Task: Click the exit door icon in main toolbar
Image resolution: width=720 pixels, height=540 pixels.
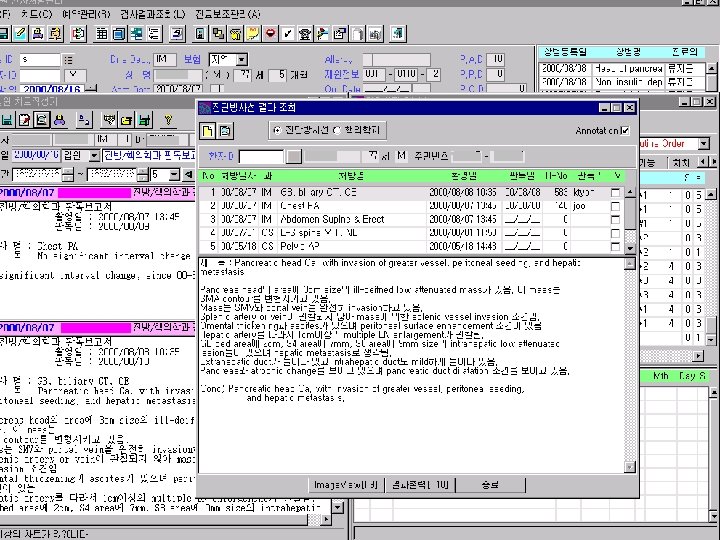Action: [398, 34]
